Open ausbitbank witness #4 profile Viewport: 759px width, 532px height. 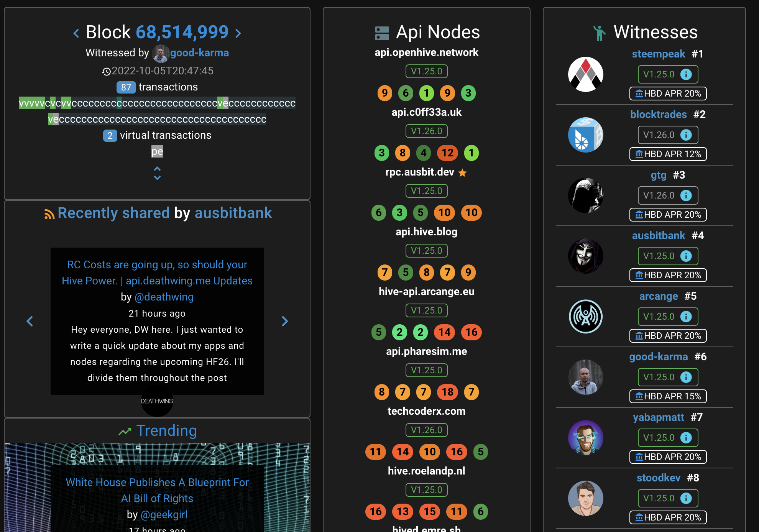(659, 236)
